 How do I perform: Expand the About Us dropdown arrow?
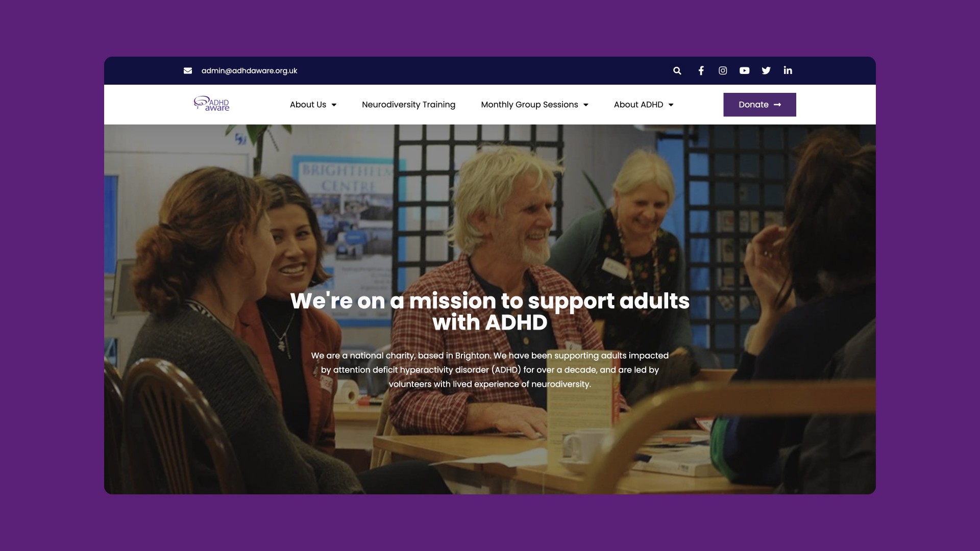click(334, 105)
